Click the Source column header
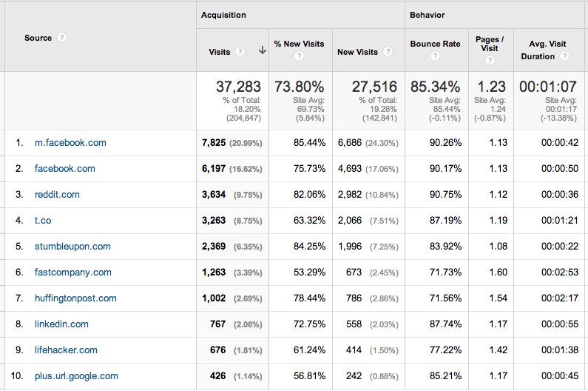This screenshot has width=588, height=391. click(38, 38)
